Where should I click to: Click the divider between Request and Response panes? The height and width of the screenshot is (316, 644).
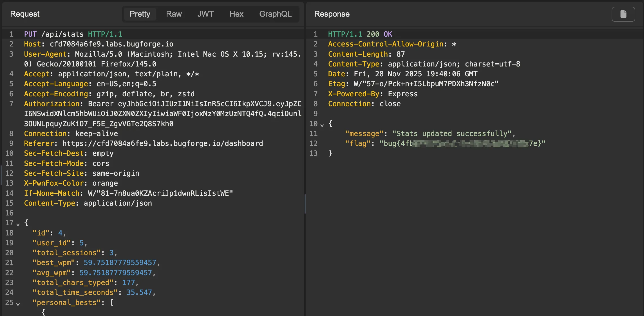(x=305, y=204)
